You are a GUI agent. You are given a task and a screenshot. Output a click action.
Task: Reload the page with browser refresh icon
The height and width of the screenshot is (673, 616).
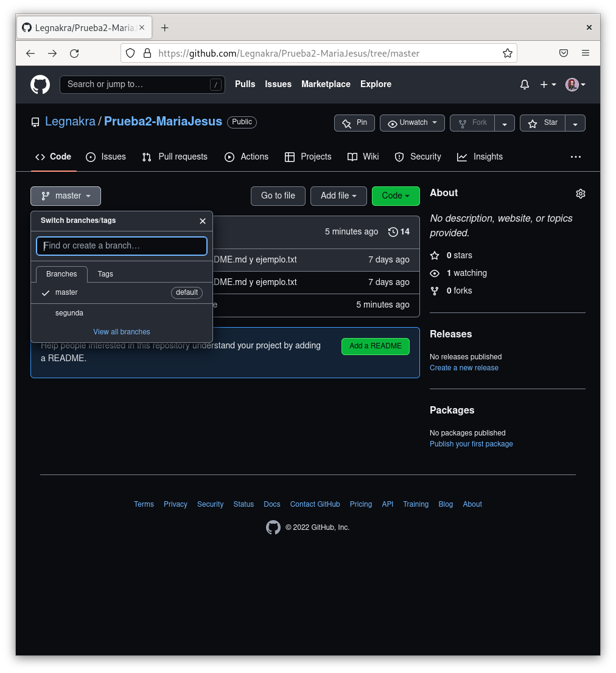pos(74,54)
